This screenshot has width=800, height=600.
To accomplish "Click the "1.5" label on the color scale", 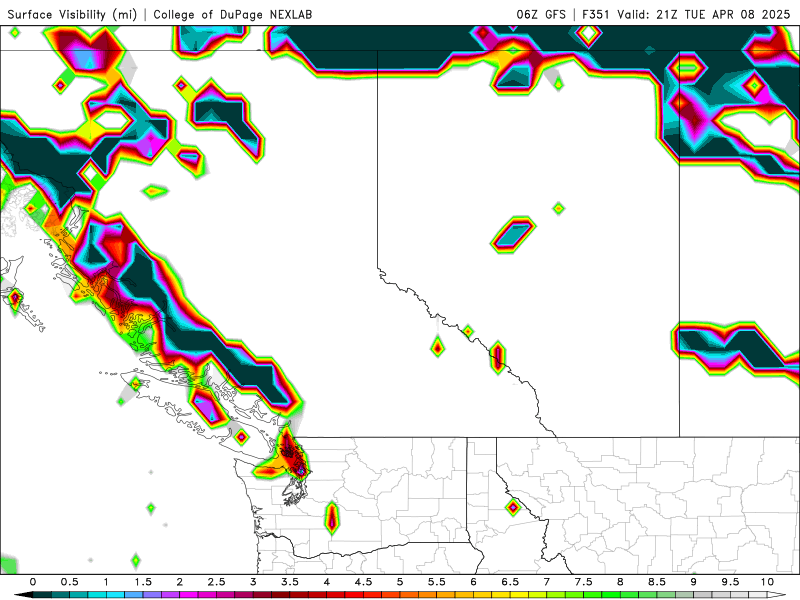I will coord(143,582).
